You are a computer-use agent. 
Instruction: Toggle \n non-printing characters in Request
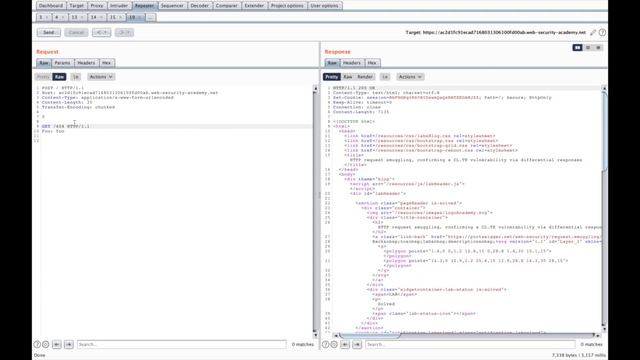pos(76,77)
